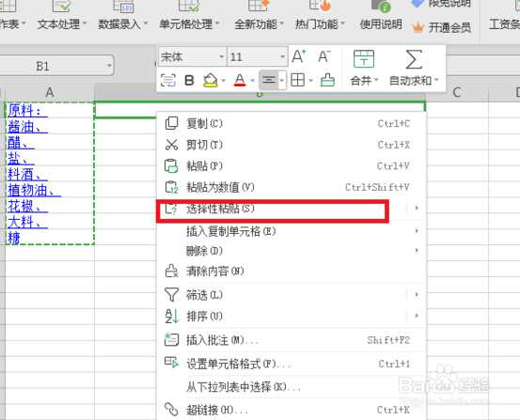Expand 选择性粘贴 submenu arrow
Image resolution: width=520 pixels, height=420 pixels.
point(417,208)
